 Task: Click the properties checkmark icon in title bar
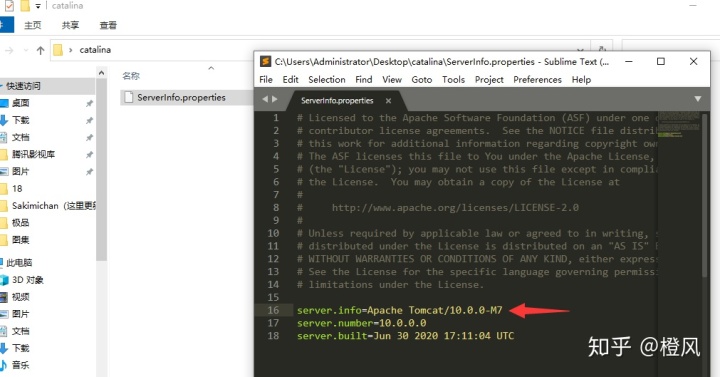pos(9,6)
